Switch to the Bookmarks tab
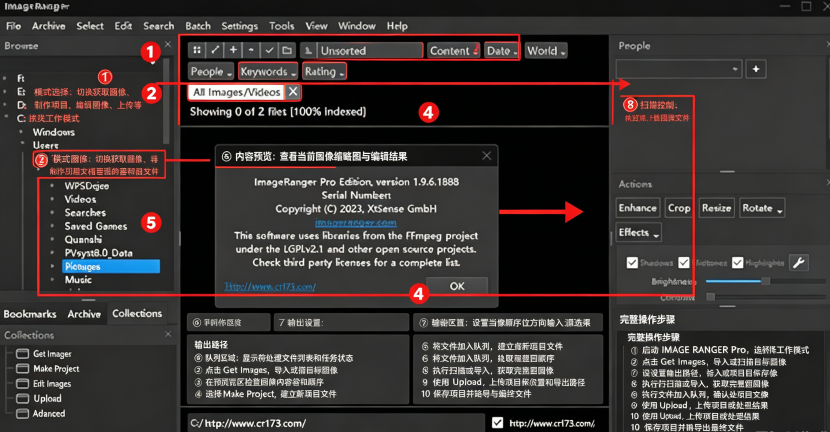This screenshot has width=830, height=432. click(x=30, y=314)
